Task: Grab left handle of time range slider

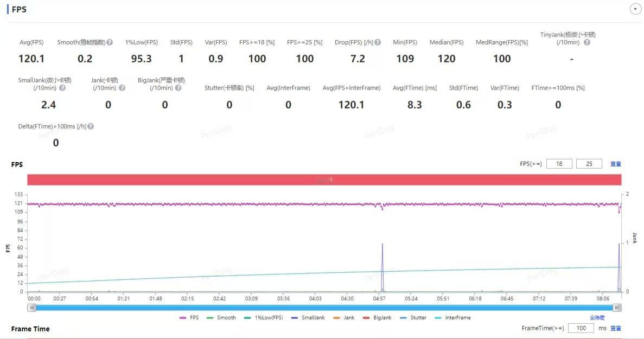Action: pos(32,308)
